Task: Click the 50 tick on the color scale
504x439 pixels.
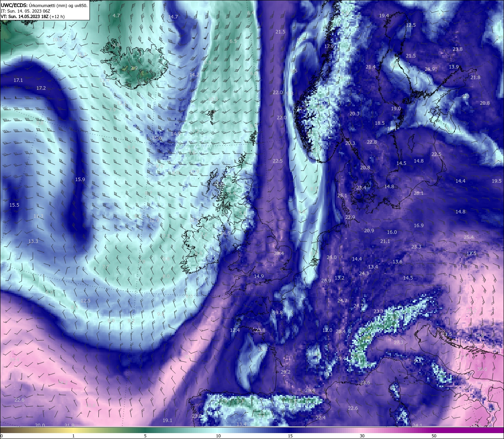Action: tap(434, 435)
